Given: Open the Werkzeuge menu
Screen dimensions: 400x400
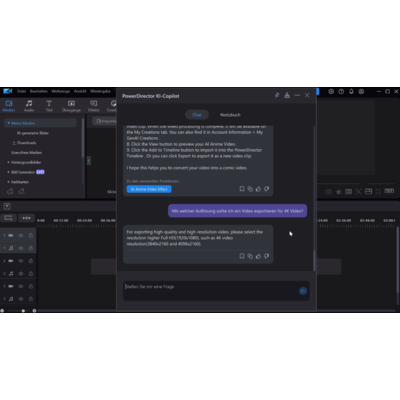Looking at the screenshot, I should pyautogui.click(x=60, y=91).
